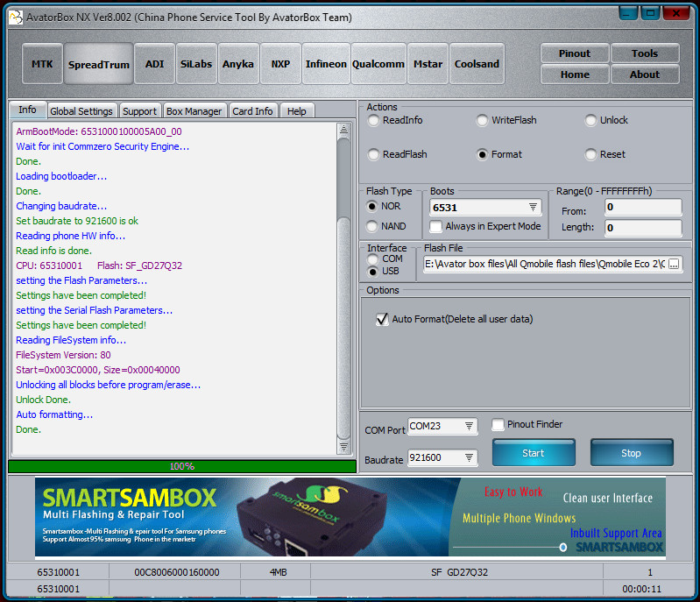Click 'CPU: 65310001' log line
700x602 pixels.
pyautogui.click(x=49, y=266)
